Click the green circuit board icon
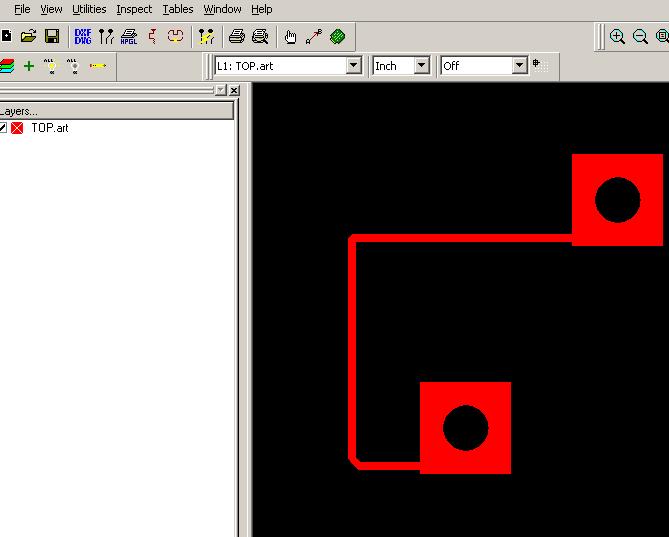The width and height of the screenshot is (669, 537). pos(338,37)
